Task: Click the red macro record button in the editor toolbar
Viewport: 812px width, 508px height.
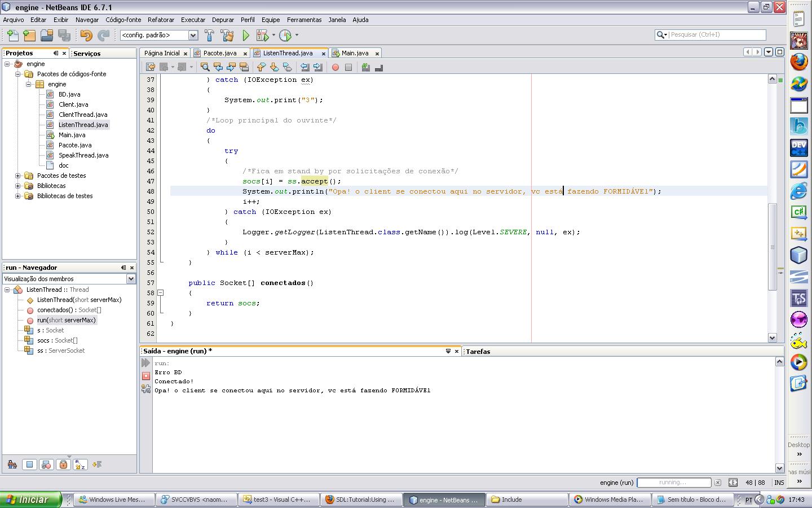Action: click(x=336, y=67)
